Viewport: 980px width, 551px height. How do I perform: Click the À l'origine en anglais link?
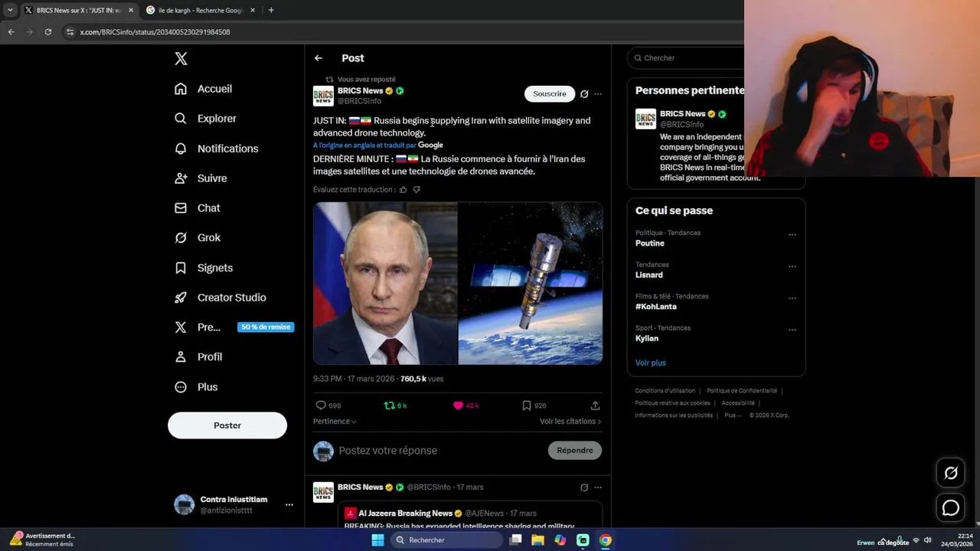(x=364, y=145)
